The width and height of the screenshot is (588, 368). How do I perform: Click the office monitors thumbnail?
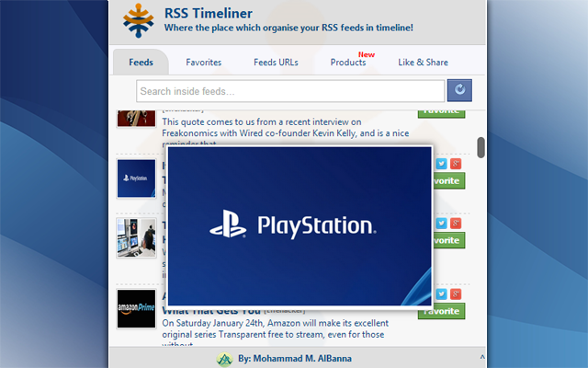click(136, 237)
